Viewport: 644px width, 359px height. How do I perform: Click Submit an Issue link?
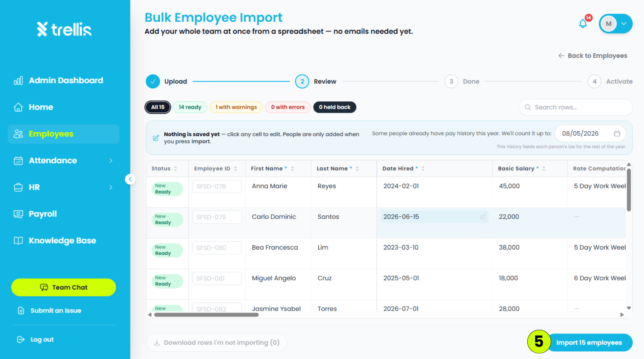click(x=56, y=311)
